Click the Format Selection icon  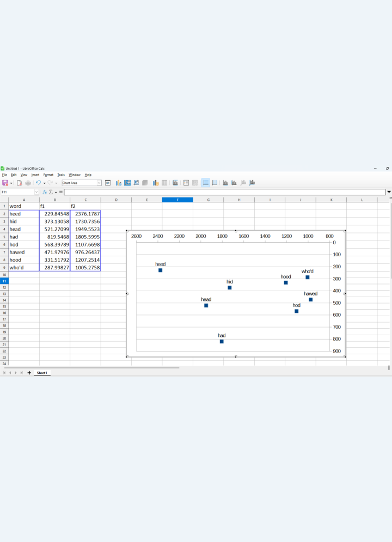point(108,183)
